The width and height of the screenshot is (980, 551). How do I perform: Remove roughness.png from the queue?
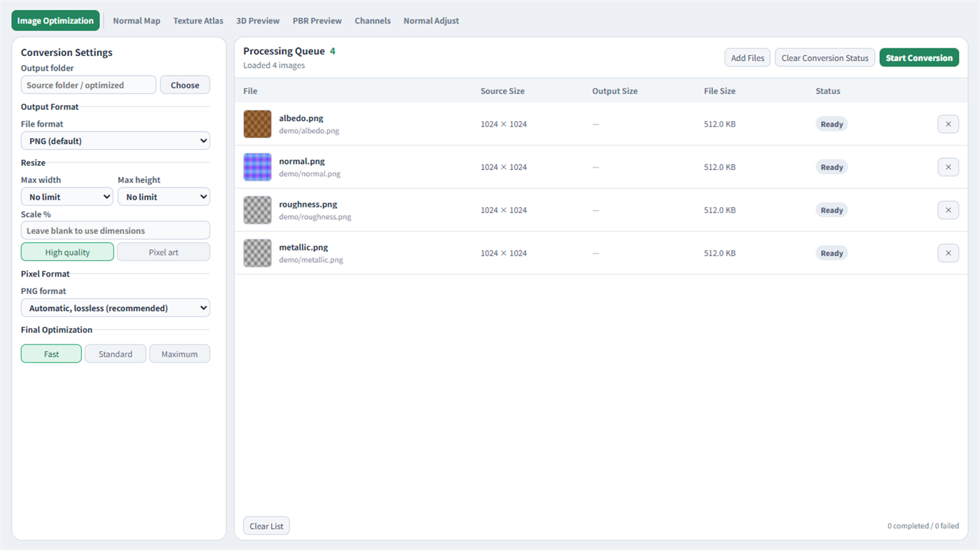pos(948,210)
